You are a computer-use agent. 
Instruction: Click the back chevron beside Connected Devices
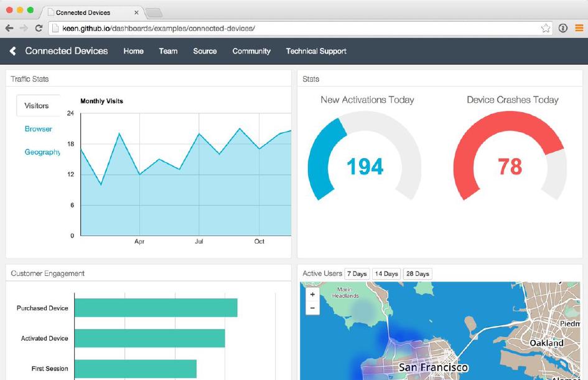click(13, 51)
